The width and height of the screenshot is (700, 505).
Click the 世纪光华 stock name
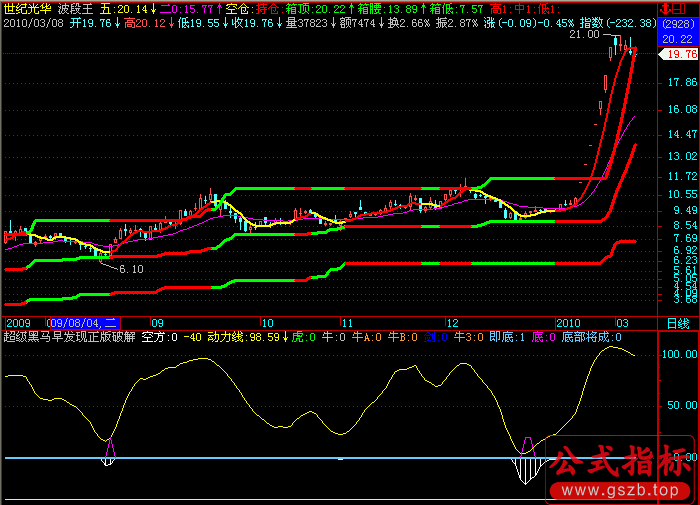30,9
